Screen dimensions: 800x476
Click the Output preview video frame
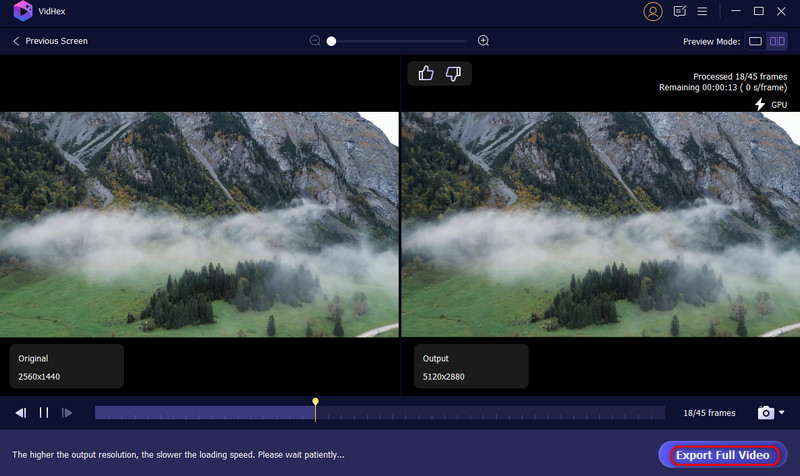(x=600, y=224)
